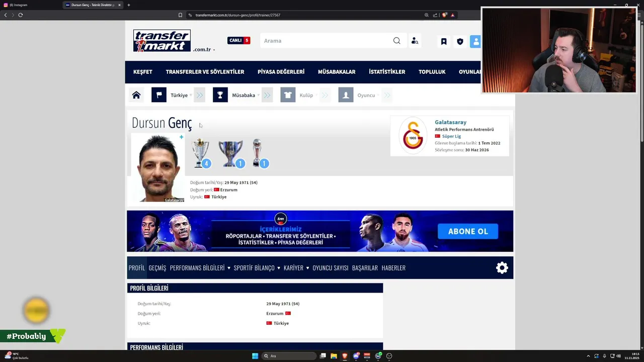Expand the Türkiye country selector
Screen dimensions: 644x362
[181, 95]
